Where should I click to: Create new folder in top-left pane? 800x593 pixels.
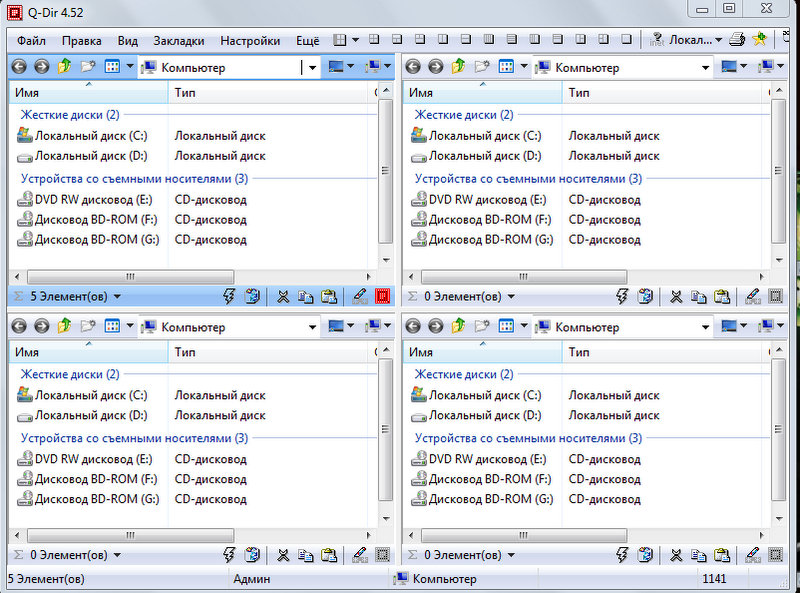pos(88,66)
